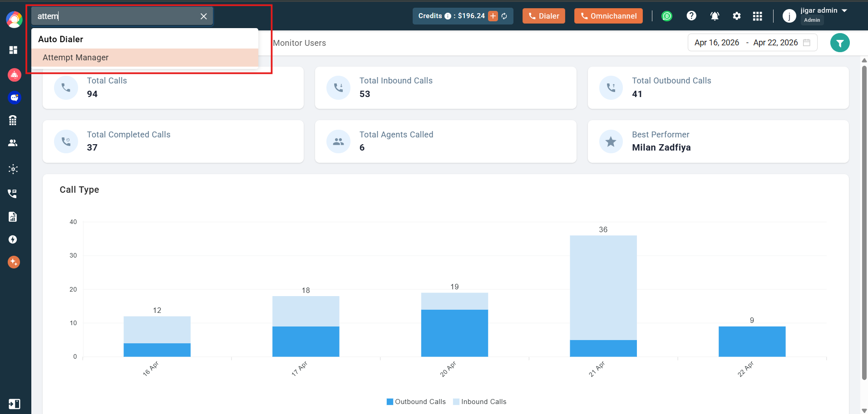The width and height of the screenshot is (868, 414).
Task: Switch to the Monitor Users tab
Action: [x=299, y=43]
